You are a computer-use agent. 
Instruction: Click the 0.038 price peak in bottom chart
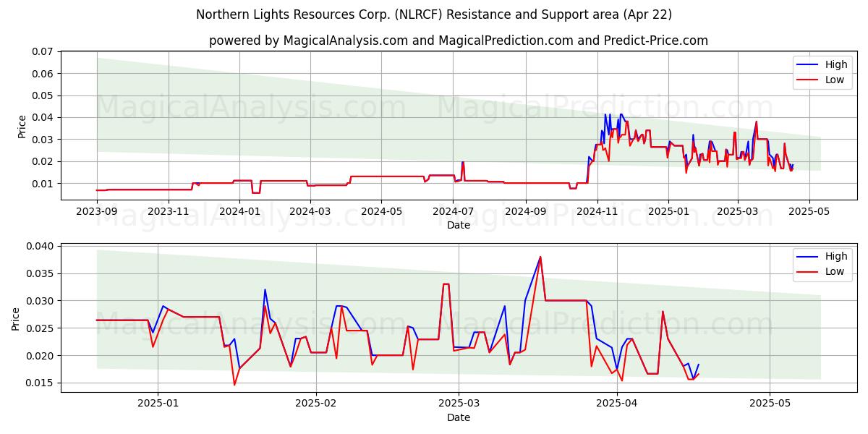[x=540, y=257]
